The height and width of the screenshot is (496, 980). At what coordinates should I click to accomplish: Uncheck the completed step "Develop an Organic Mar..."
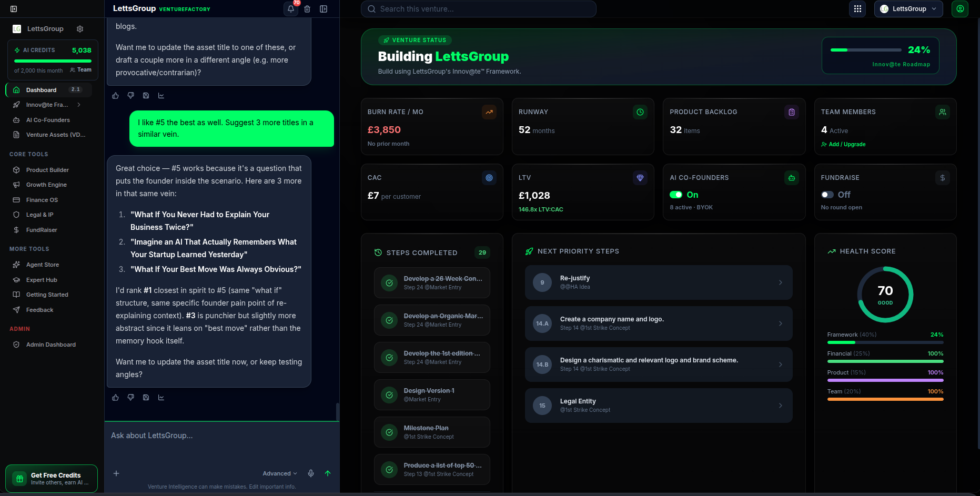coord(389,320)
